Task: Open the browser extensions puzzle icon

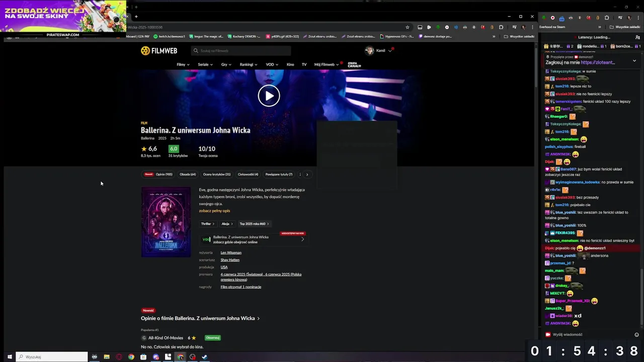Action: tap(501, 27)
